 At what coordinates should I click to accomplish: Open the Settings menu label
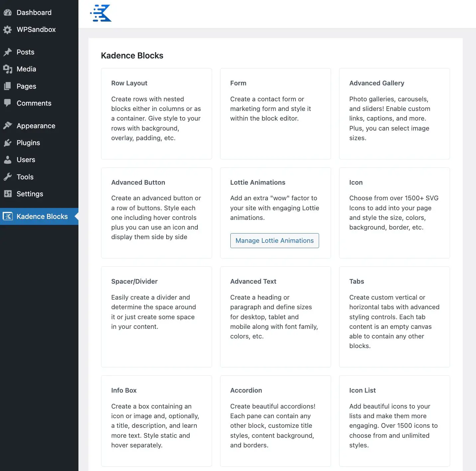[x=30, y=194]
